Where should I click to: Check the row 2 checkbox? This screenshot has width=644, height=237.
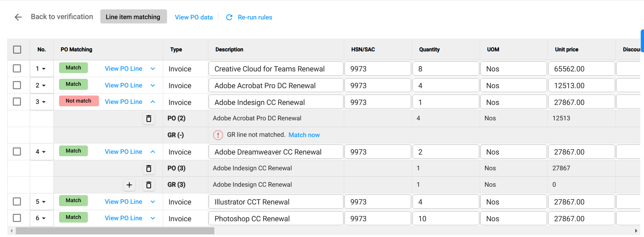click(x=17, y=85)
